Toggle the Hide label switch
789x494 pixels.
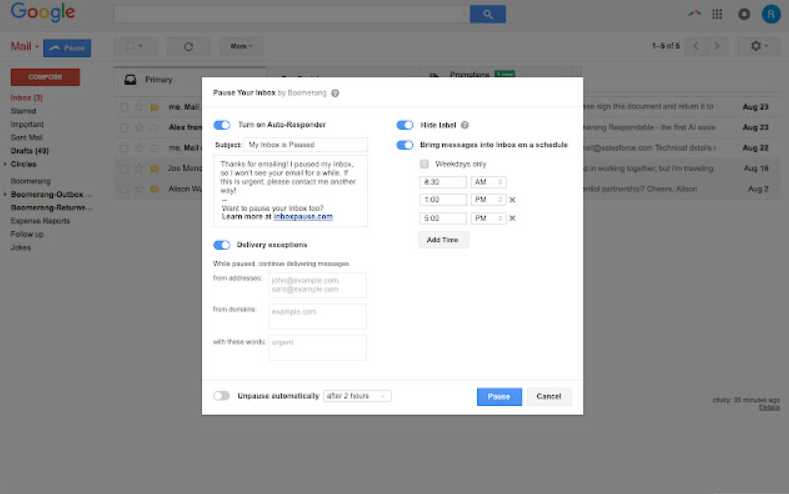click(x=405, y=125)
